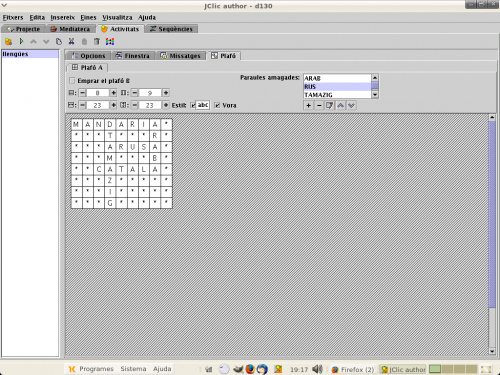
Task: Click the G cell in the bottom grid row
Action: point(110,203)
